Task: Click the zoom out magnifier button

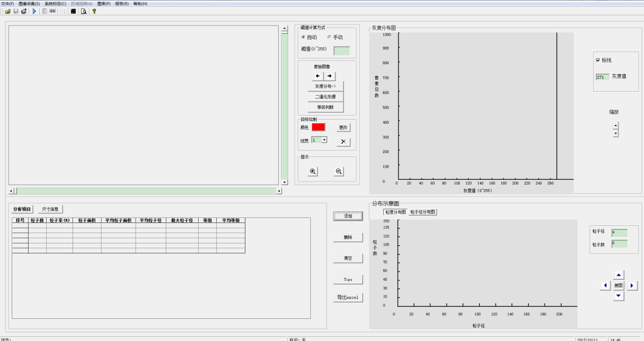Action: pyautogui.click(x=338, y=172)
